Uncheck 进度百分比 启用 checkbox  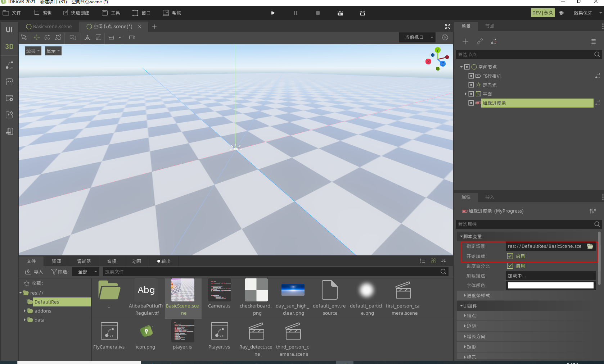510,266
